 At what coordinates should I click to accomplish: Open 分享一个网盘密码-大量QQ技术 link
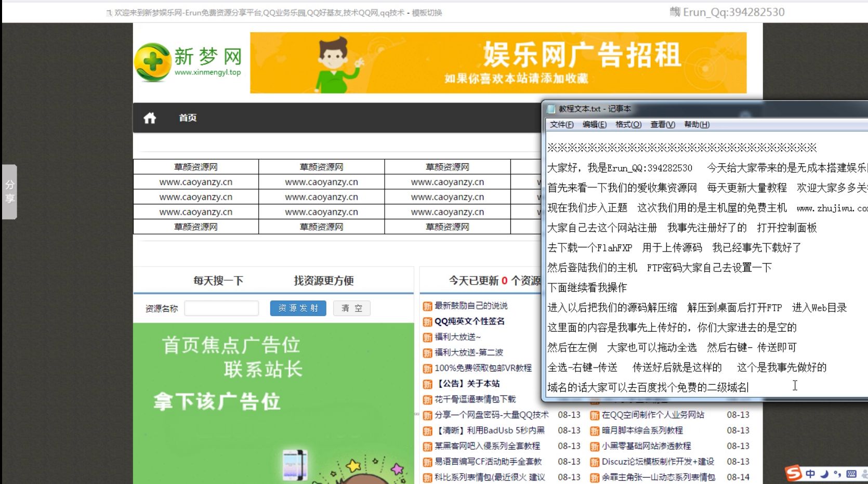(x=491, y=415)
